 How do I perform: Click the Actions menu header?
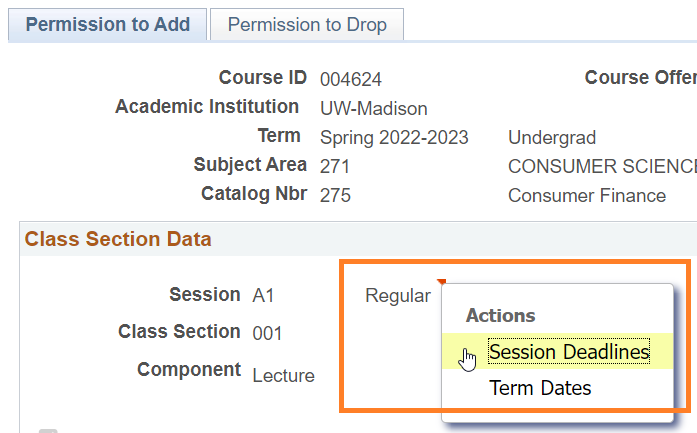pos(501,315)
